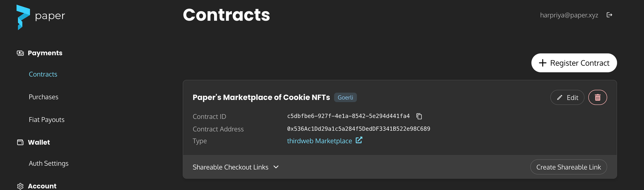Open Auth Settings under Wallet

pos(49,163)
